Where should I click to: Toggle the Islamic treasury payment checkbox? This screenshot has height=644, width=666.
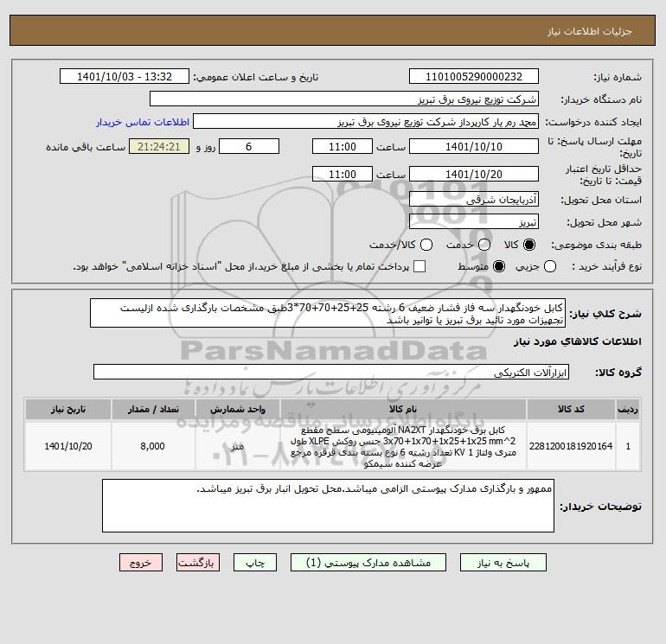[419, 266]
